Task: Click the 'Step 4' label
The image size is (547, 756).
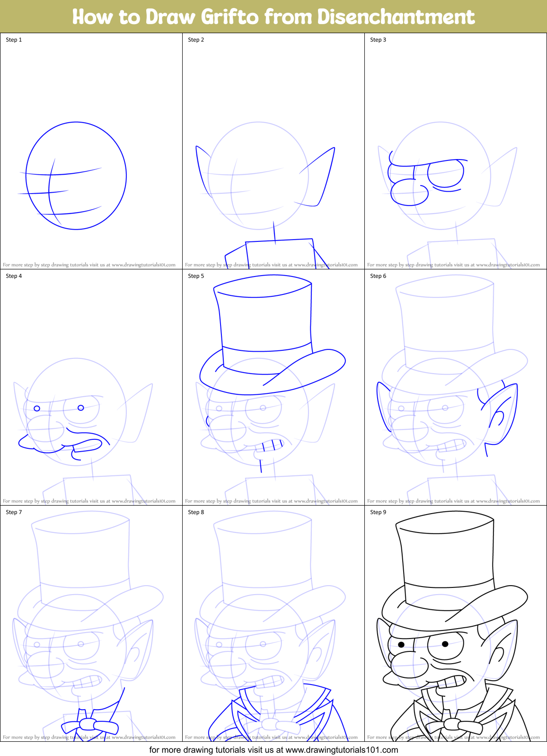Action: pyautogui.click(x=14, y=276)
